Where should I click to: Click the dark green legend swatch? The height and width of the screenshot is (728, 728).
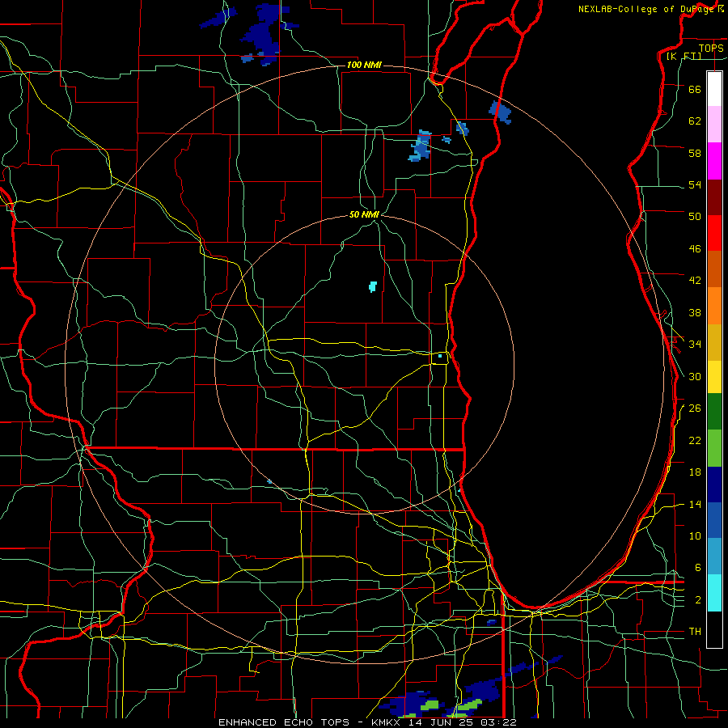click(x=714, y=411)
